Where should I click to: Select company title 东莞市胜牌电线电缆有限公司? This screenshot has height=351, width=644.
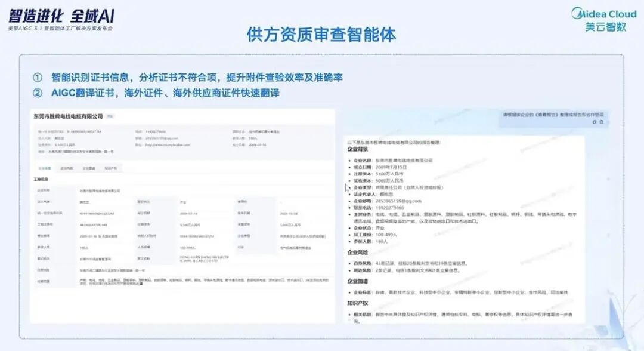[x=68, y=116]
